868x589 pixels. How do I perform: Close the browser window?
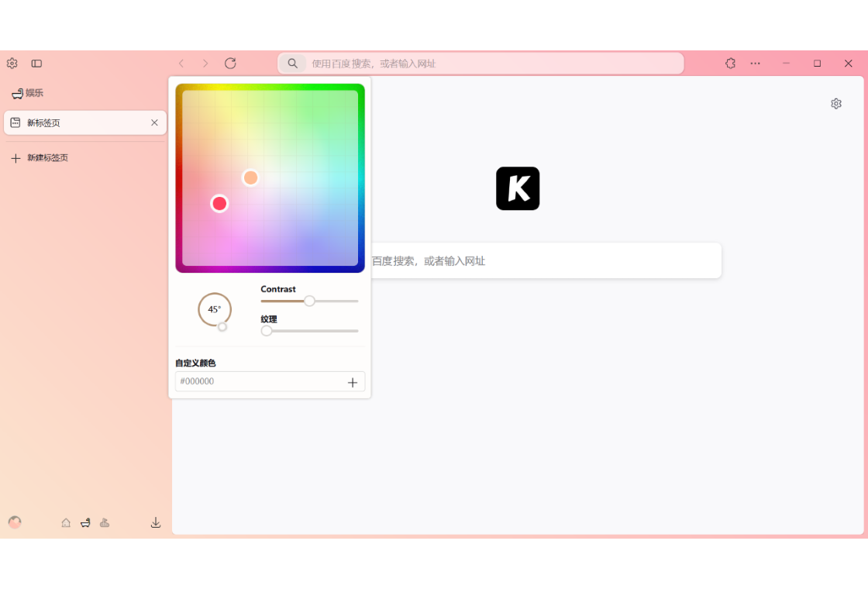pos(848,64)
